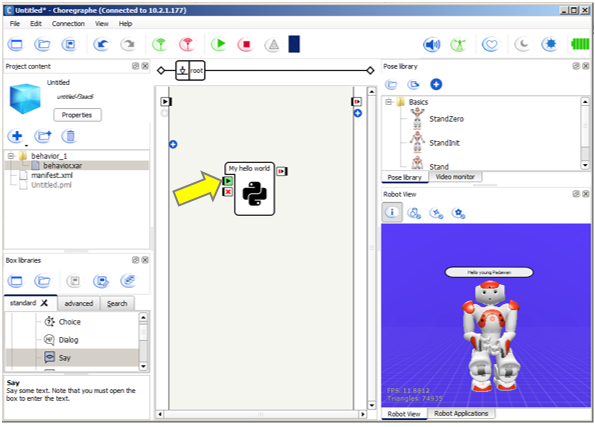
Task: Select manifest.xml in the project tree
Action: 52,175
